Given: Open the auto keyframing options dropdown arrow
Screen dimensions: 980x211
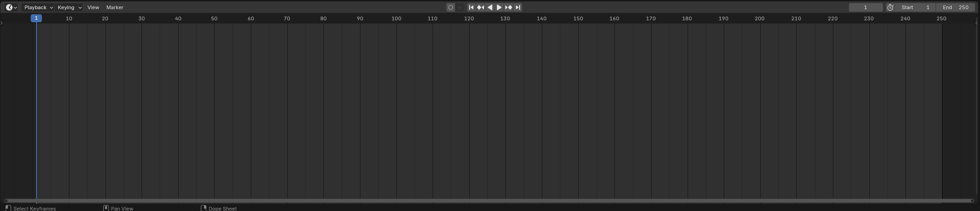Looking at the screenshot, I should (459, 7).
